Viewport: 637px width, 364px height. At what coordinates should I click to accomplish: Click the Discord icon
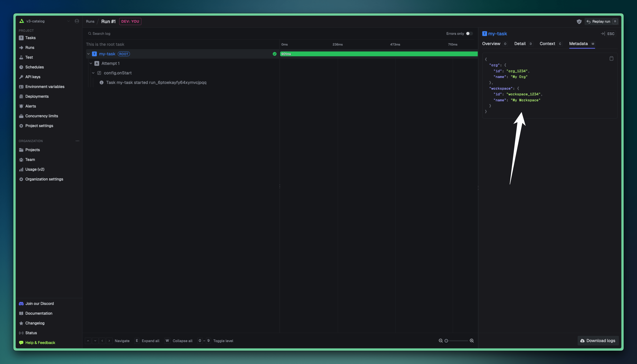click(21, 303)
